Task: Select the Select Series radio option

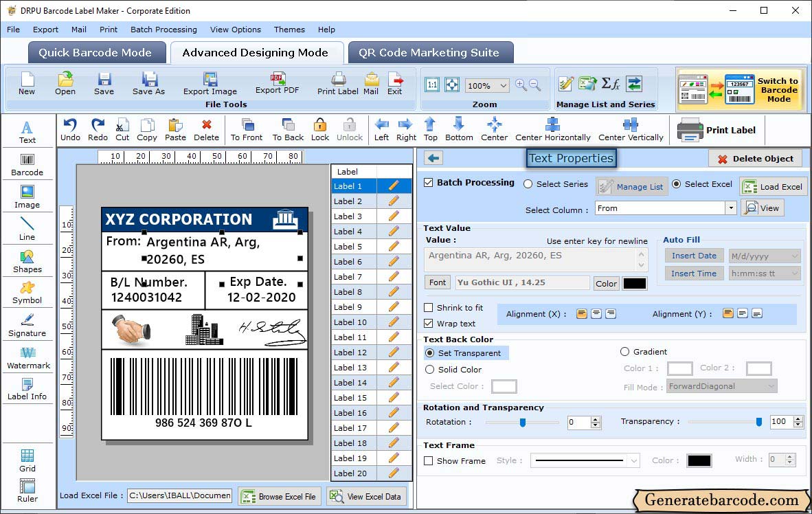Action: (528, 184)
